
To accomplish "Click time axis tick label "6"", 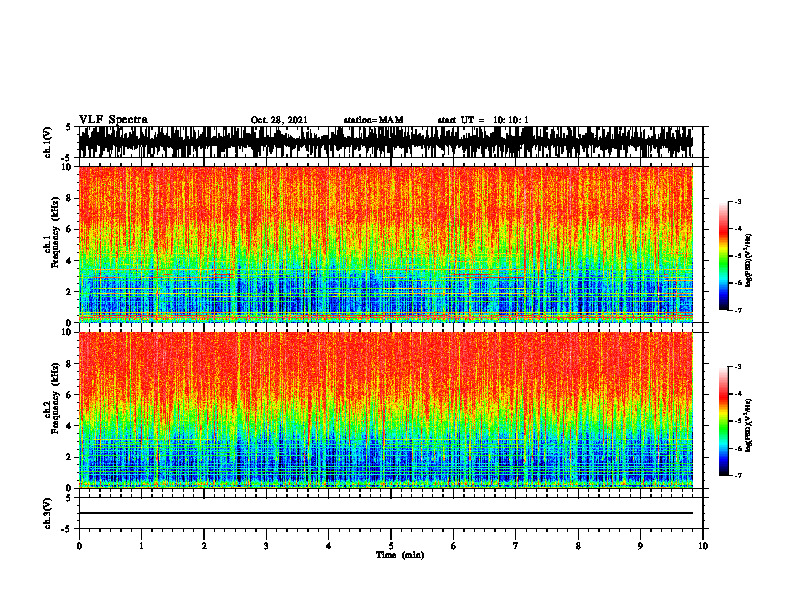I will pyautogui.click(x=453, y=546).
